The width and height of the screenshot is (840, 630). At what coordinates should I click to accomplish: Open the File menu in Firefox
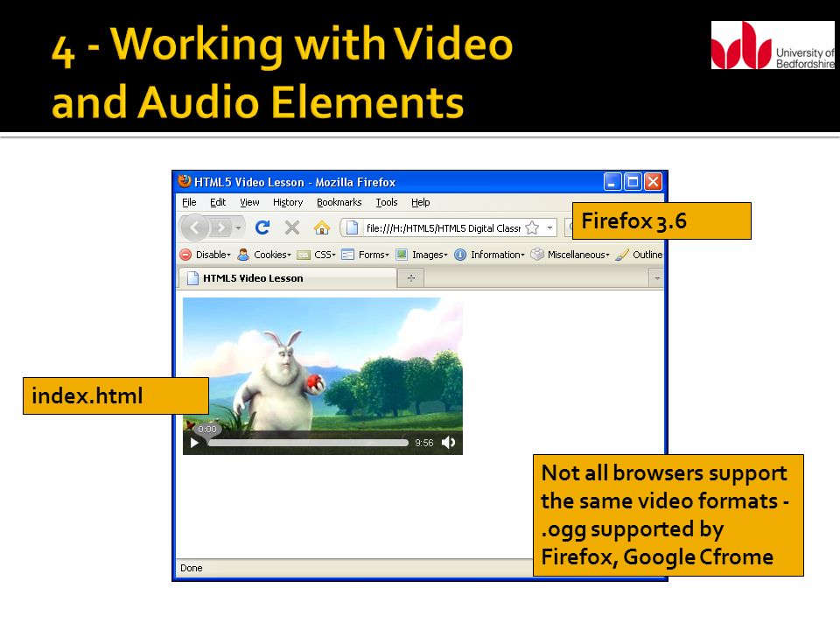coord(189,202)
